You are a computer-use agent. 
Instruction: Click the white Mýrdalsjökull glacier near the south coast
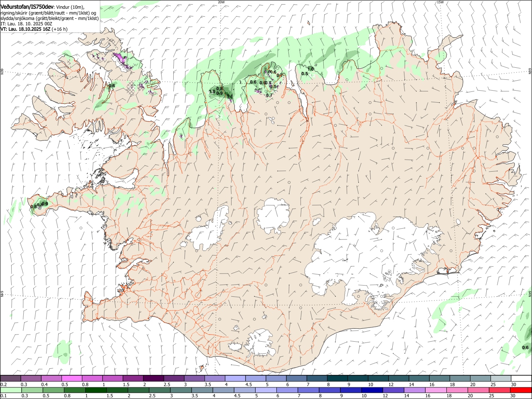[x=260, y=343]
